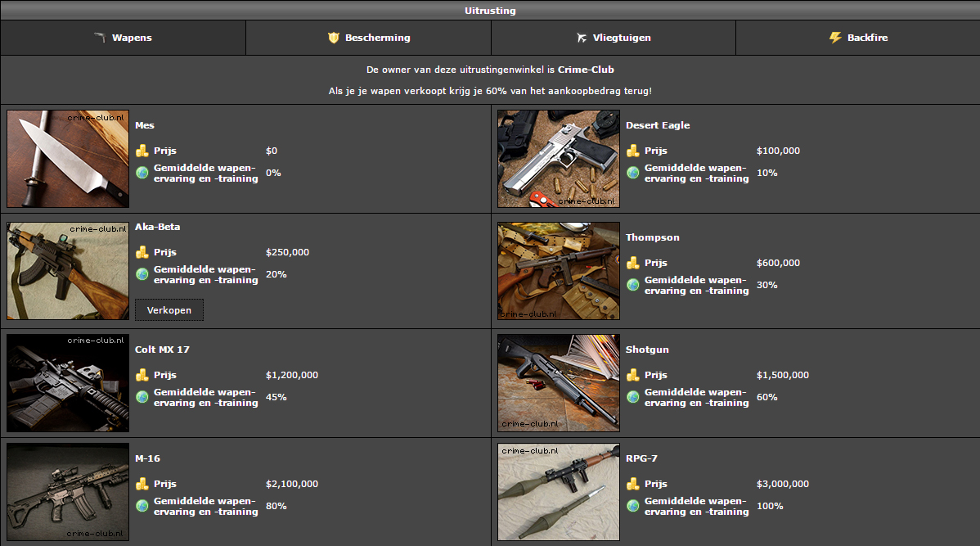Open the Wapens tab
The image size is (980, 546).
pyautogui.click(x=131, y=38)
